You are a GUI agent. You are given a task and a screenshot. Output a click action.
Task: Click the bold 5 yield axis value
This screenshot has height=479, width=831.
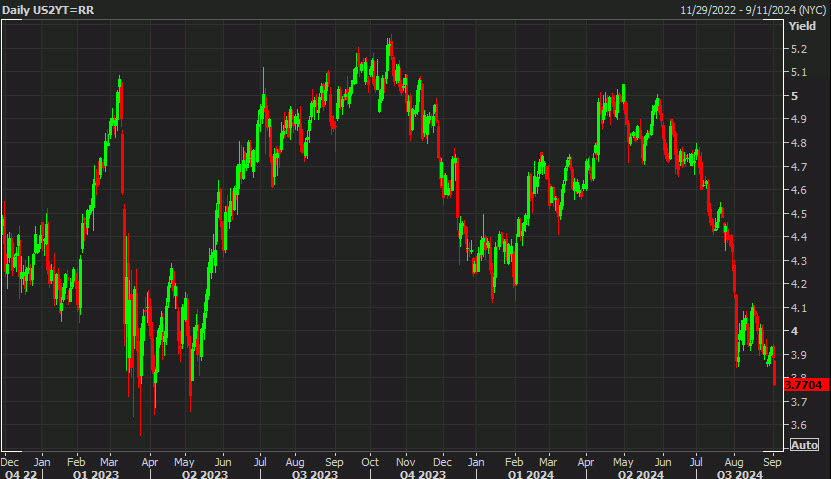pos(794,96)
